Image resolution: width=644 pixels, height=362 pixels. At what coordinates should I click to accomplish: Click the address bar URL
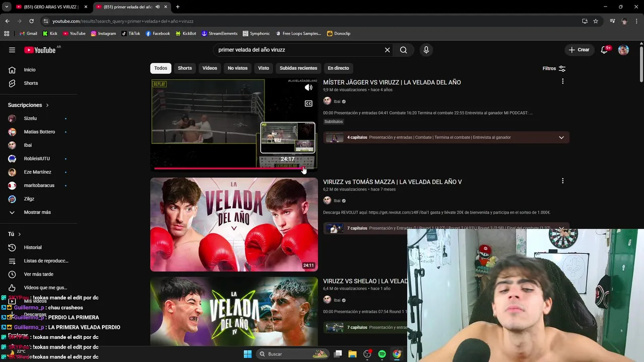tap(123, 21)
